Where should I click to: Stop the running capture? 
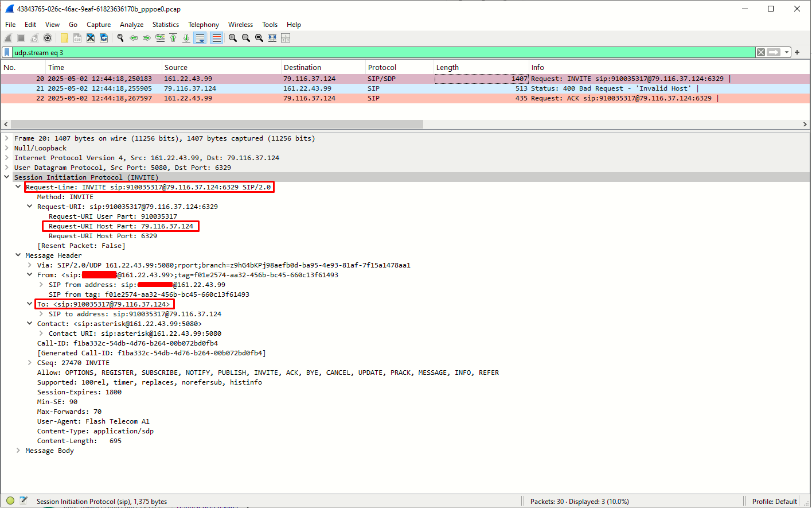coord(21,38)
